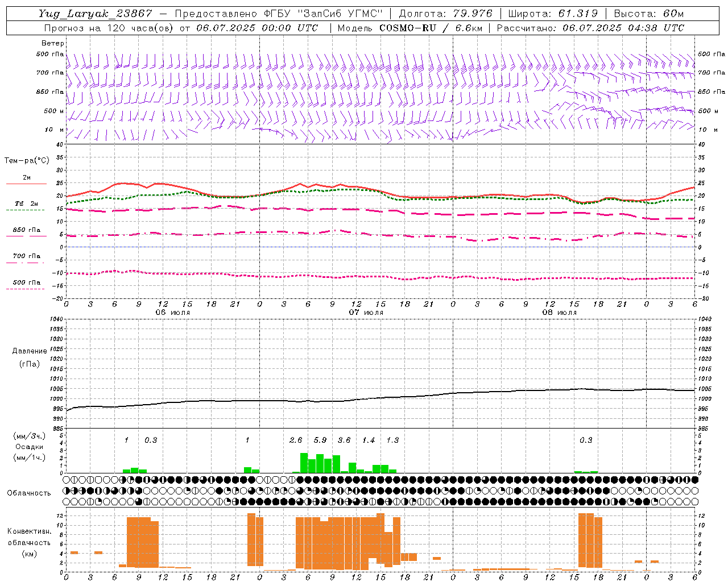Click the blue zero-degree line in the temperature chart
The height and width of the screenshot is (582, 728).
pyautogui.click(x=380, y=247)
